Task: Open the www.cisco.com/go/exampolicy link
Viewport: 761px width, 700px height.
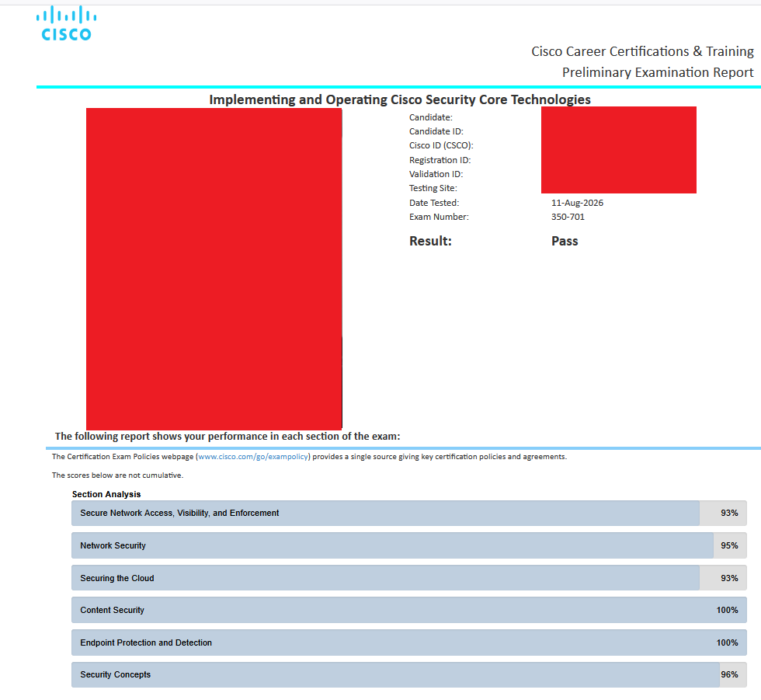Action: pyautogui.click(x=253, y=456)
